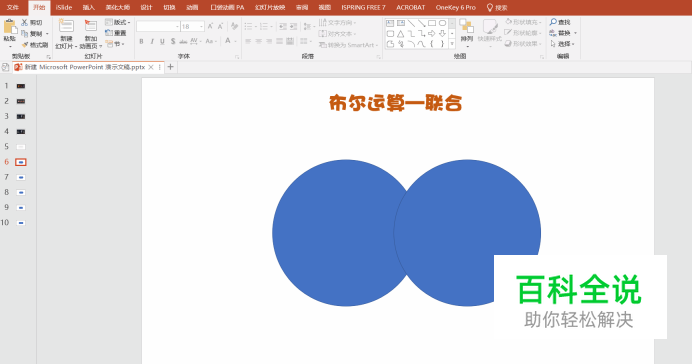Image resolution: width=692 pixels, height=364 pixels.
Task: Click the Cut scissors icon
Action: tap(25, 22)
